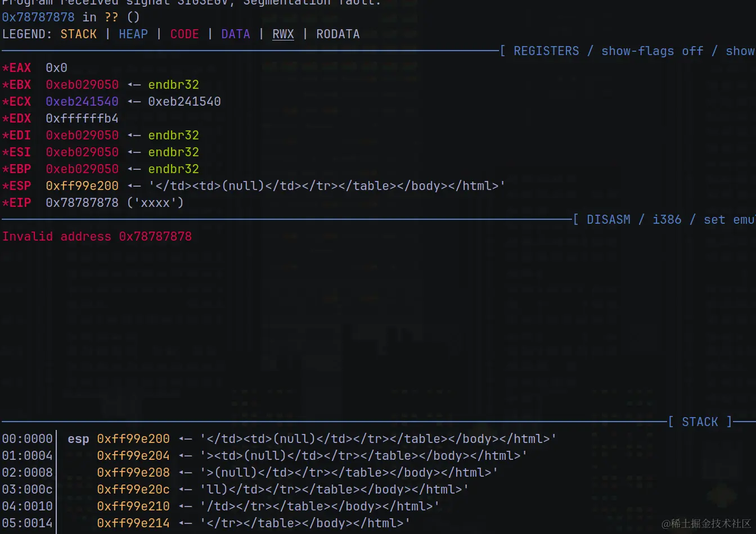The image size is (756, 534).
Task: Select stack address 0xff99e214
Action: pyautogui.click(x=133, y=523)
